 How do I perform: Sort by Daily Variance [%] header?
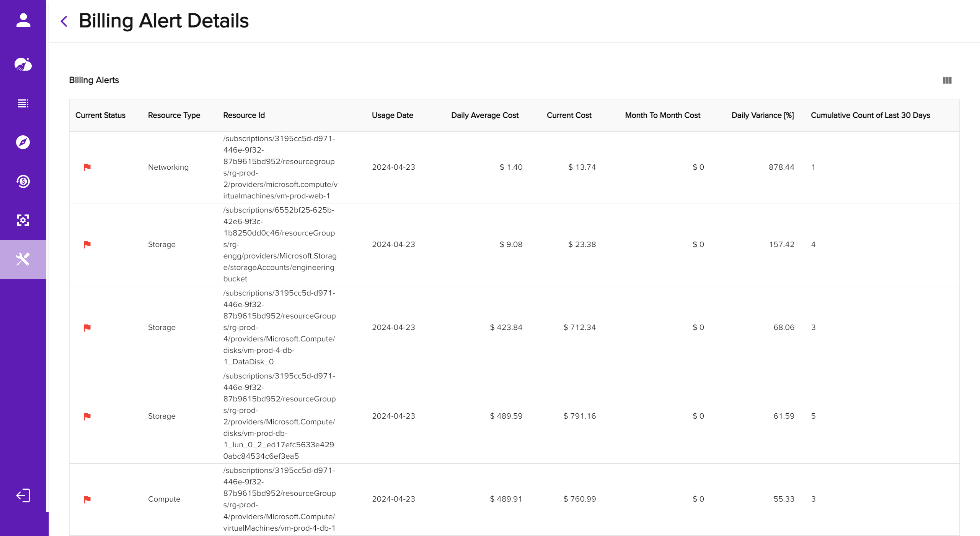click(762, 115)
